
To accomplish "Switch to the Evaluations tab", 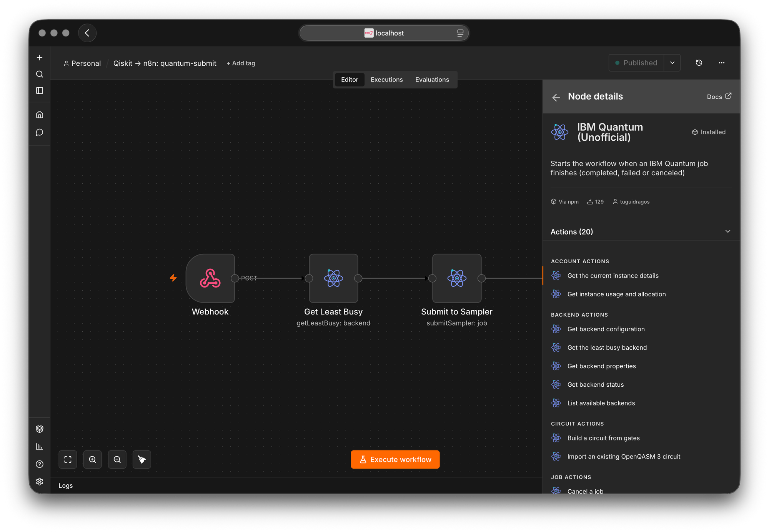I will click(432, 80).
